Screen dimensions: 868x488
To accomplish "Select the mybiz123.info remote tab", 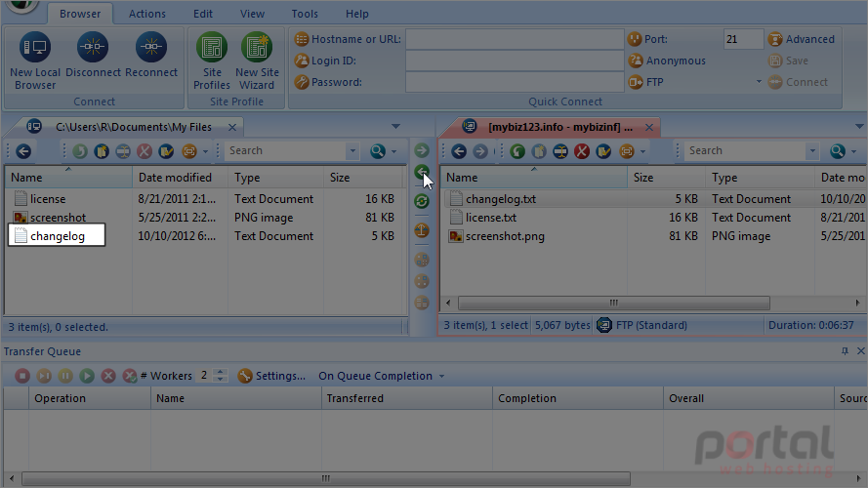I will pos(560,127).
